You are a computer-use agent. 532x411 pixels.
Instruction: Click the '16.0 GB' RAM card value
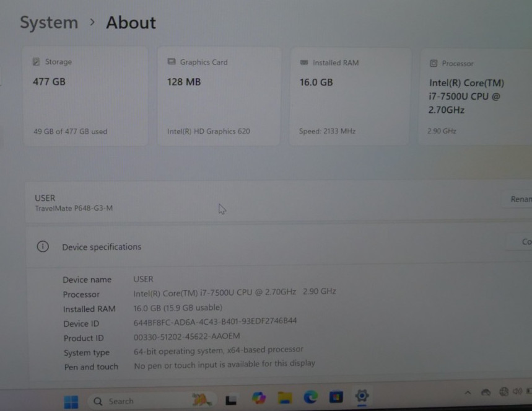(x=316, y=82)
